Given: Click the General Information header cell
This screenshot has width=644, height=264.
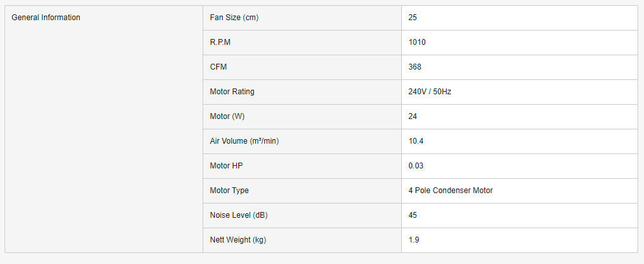Looking at the screenshot, I should 46,18.
